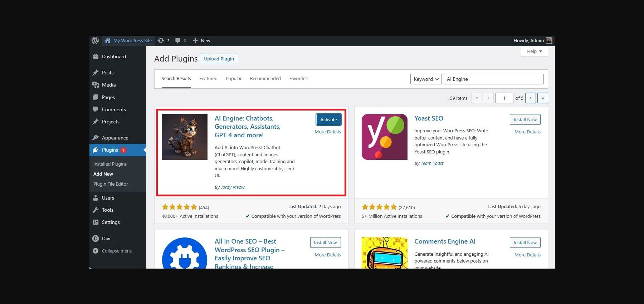Open the All in One SEO title link
The height and width of the screenshot is (304, 644).
[x=250, y=253]
